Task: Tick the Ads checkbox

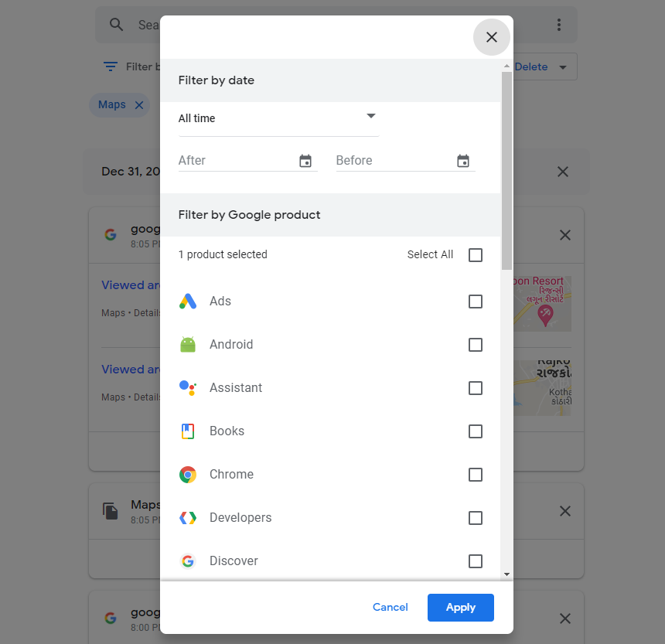Action: 476,302
